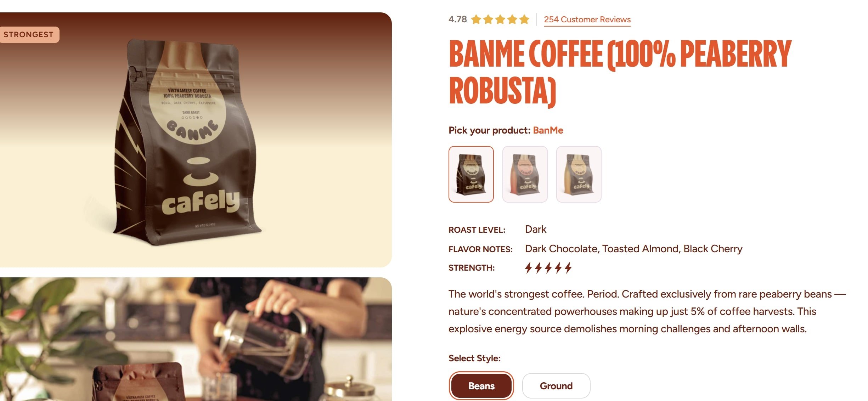Viewport: 868px width, 401px height.
Task: Click the third gold rating star
Action: point(500,19)
